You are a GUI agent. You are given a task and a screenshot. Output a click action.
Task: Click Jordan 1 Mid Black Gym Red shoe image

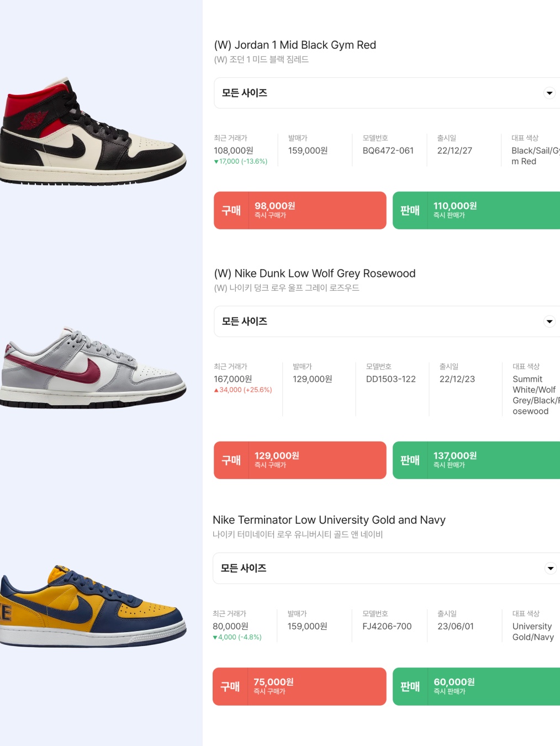(93, 132)
